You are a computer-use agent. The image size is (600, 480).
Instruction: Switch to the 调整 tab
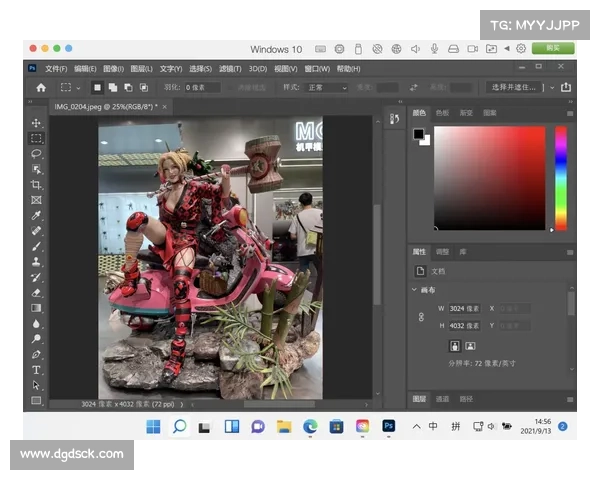pyautogui.click(x=442, y=252)
